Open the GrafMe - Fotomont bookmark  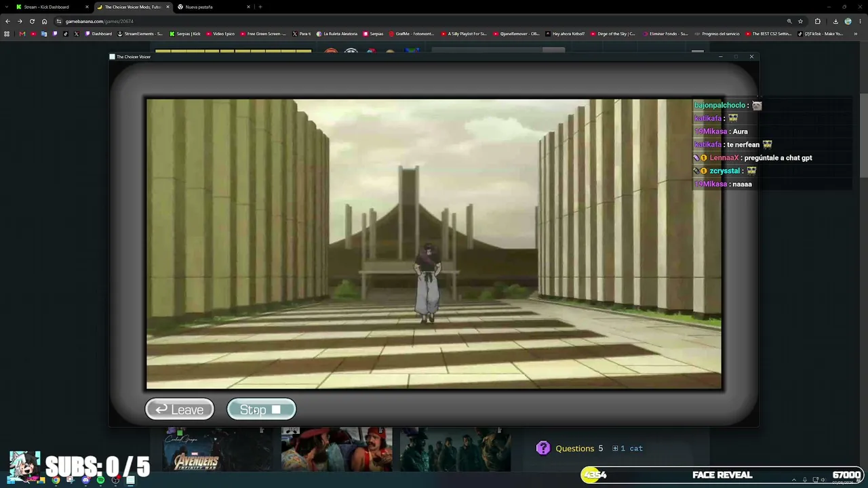click(412, 34)
